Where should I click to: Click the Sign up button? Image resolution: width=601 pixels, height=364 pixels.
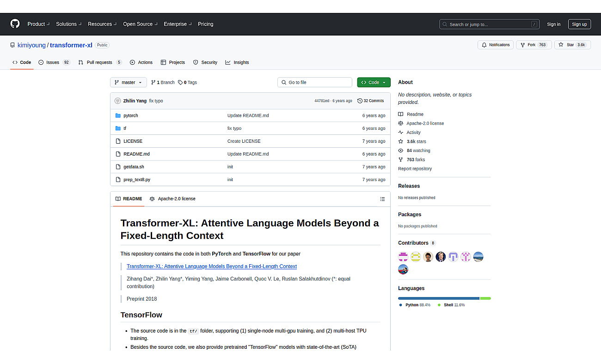pyautogui.click(x=579, y=24)
